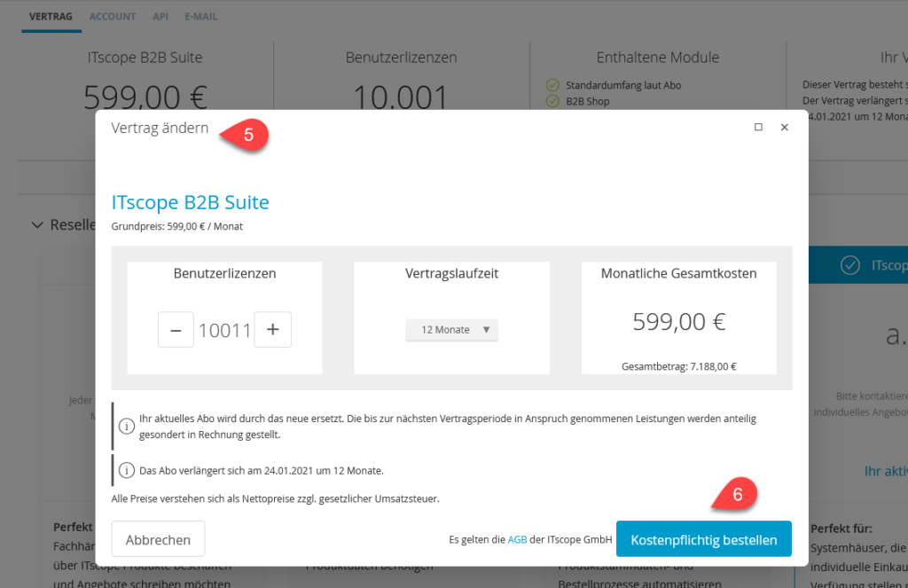The image size is (908, 588).
Task: Switch to the VERTRAG tab
Action: point(51,17)
